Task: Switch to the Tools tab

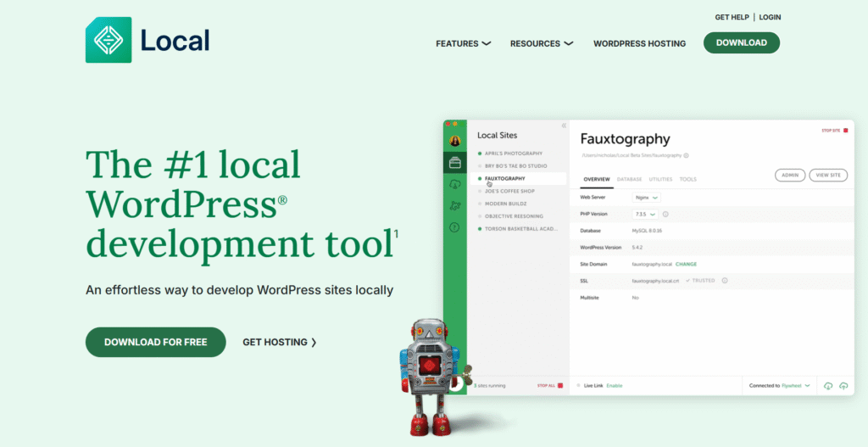Action: [x=688, y=180]
